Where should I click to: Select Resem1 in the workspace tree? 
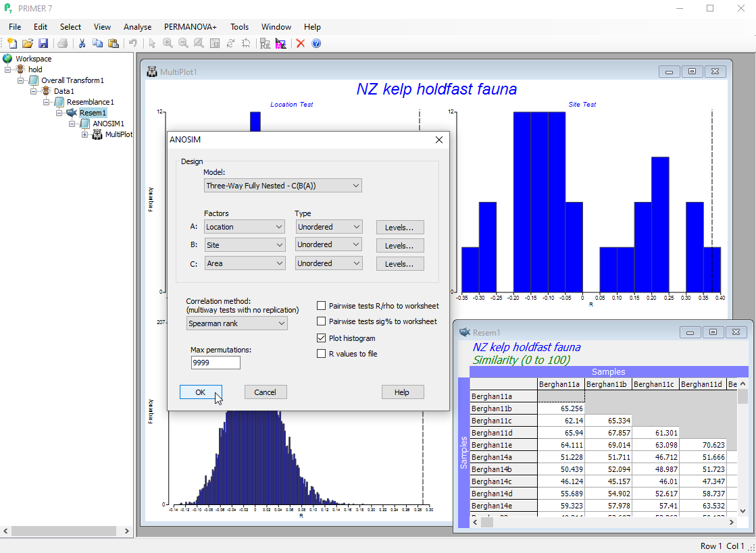pyautogui.click(x=93, y=113)
